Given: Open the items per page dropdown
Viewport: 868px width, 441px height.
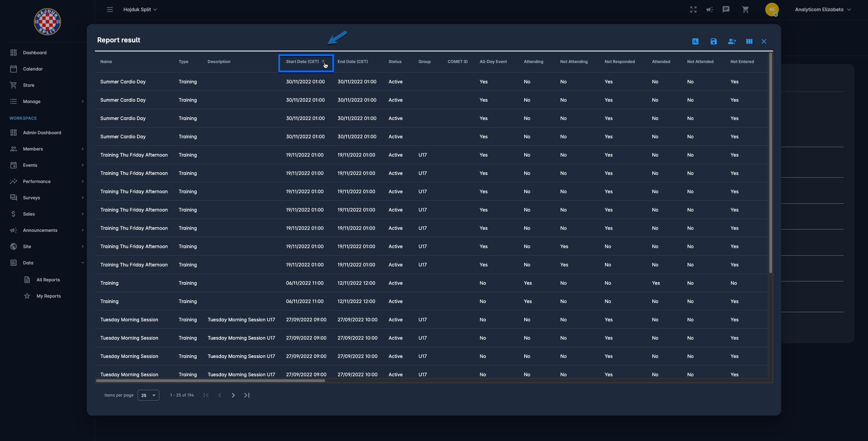Looking at the screenshot, I should 149,395.
